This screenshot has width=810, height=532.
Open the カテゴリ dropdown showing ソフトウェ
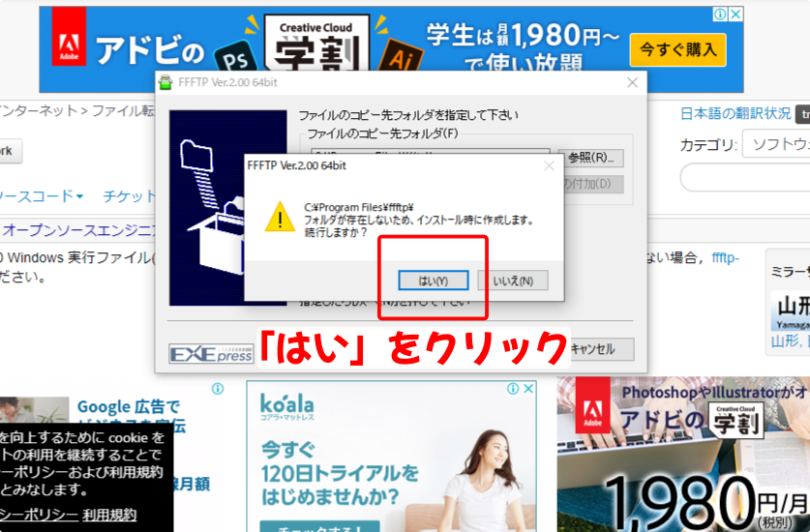776,143
